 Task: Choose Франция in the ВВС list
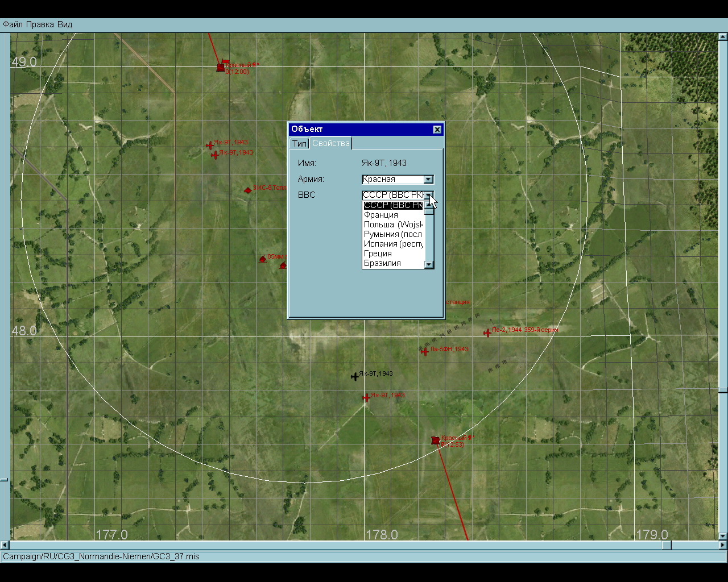pos(381,215)
